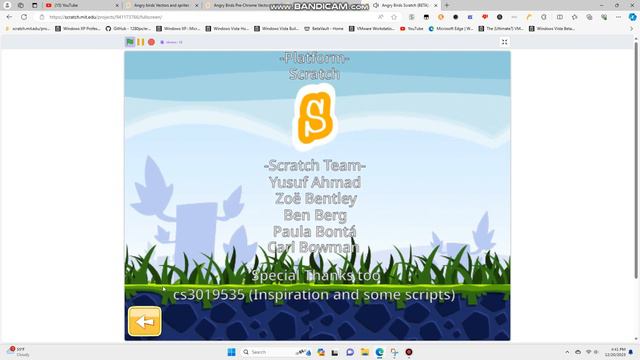Open browser Settings and more menu
Image resolution: width=640 pixels, height=360 pixels.
618,17
